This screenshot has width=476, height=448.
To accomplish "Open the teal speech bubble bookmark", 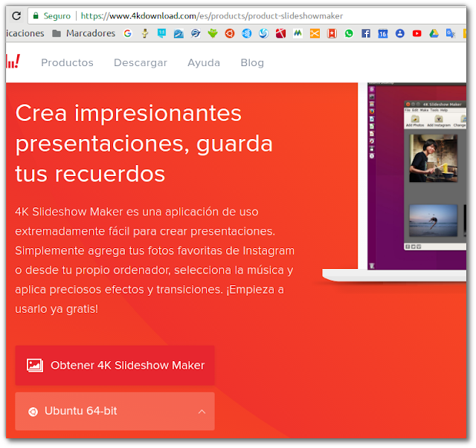I will pos(162,33).
